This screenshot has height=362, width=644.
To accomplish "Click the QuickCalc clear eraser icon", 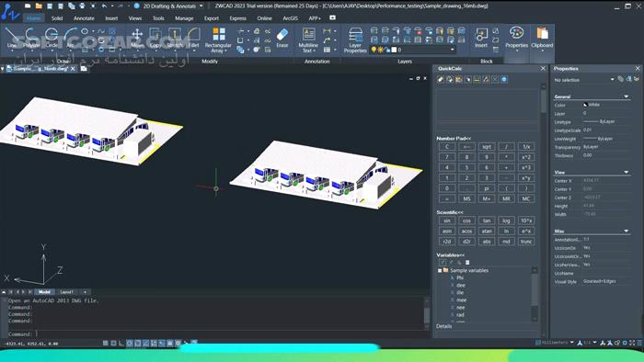I will click(441, 79).
